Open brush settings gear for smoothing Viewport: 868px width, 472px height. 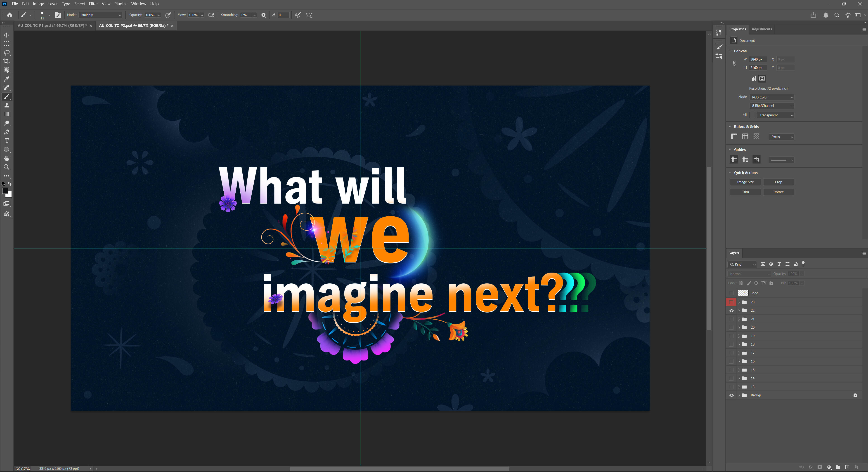click(263, 15)
